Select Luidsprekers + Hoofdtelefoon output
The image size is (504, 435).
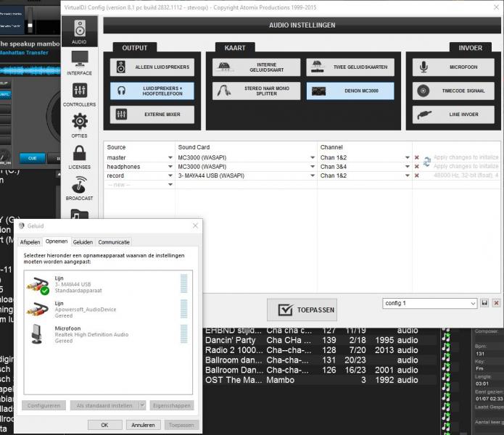coord(152,91)
